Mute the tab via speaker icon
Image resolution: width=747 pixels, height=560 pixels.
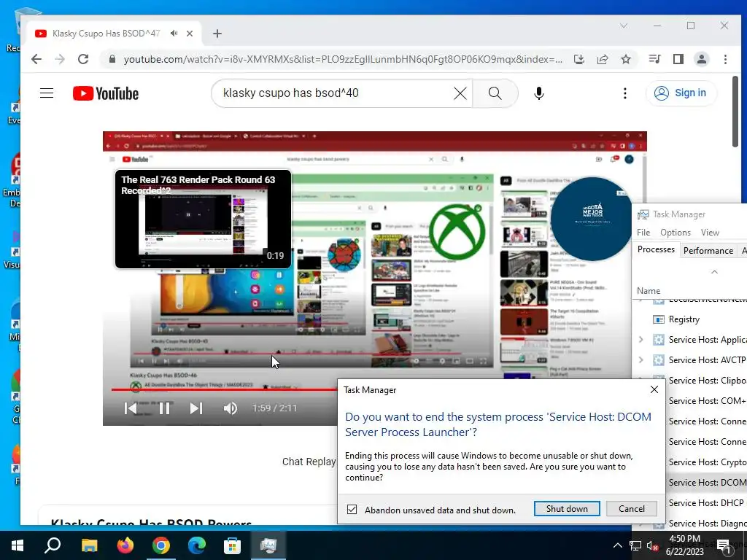click(174, 34)
